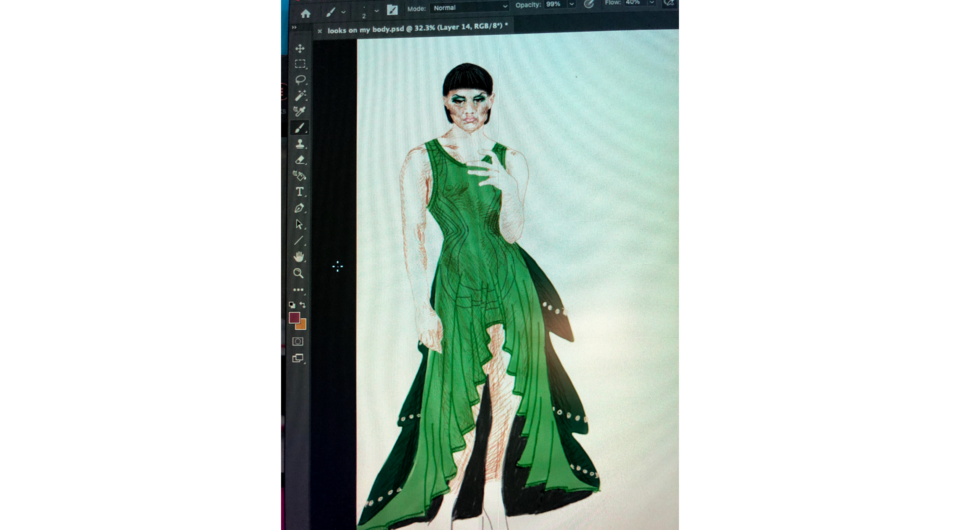Screen dimensions: 960x530
Task: Select the Eraser tool
Action: [x=299, y=160]
